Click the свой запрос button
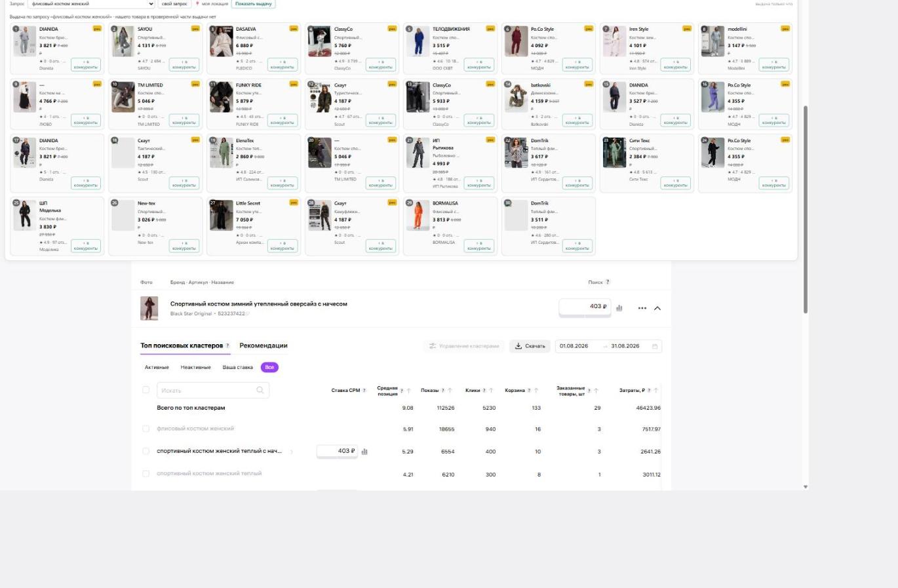This screenshot has height=588, width=898. coord(175,3)
